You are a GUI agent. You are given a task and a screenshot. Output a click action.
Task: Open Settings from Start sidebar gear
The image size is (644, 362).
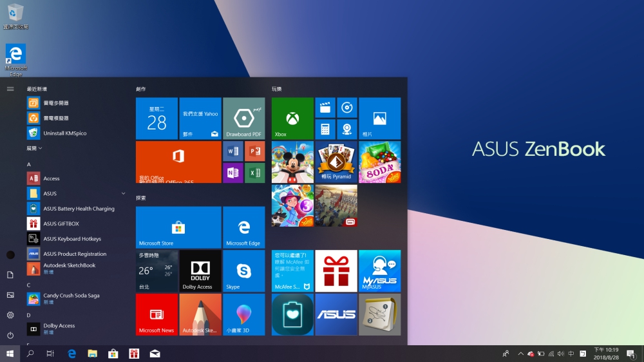10,315
